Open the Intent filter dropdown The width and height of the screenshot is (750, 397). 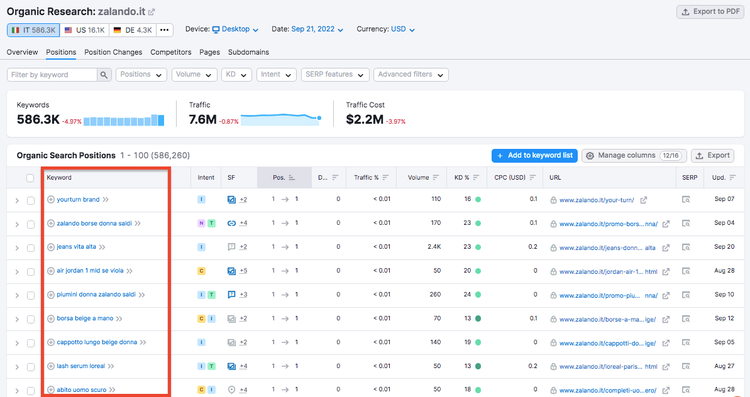[x=276, y=75]
